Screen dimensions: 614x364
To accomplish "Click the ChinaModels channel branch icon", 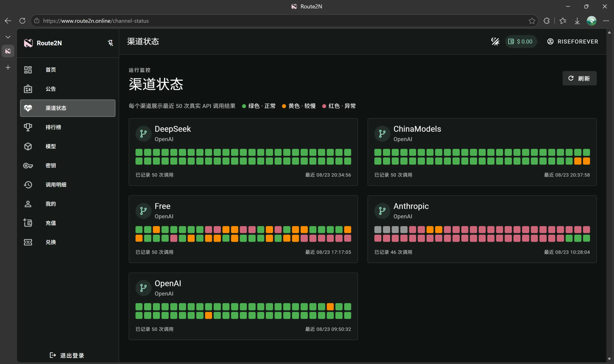I will 382,134.
